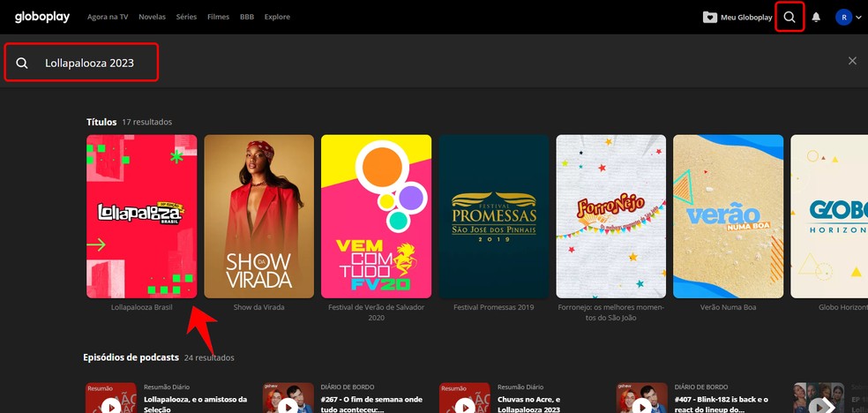Open the Filmes menu item

[218, 17]
